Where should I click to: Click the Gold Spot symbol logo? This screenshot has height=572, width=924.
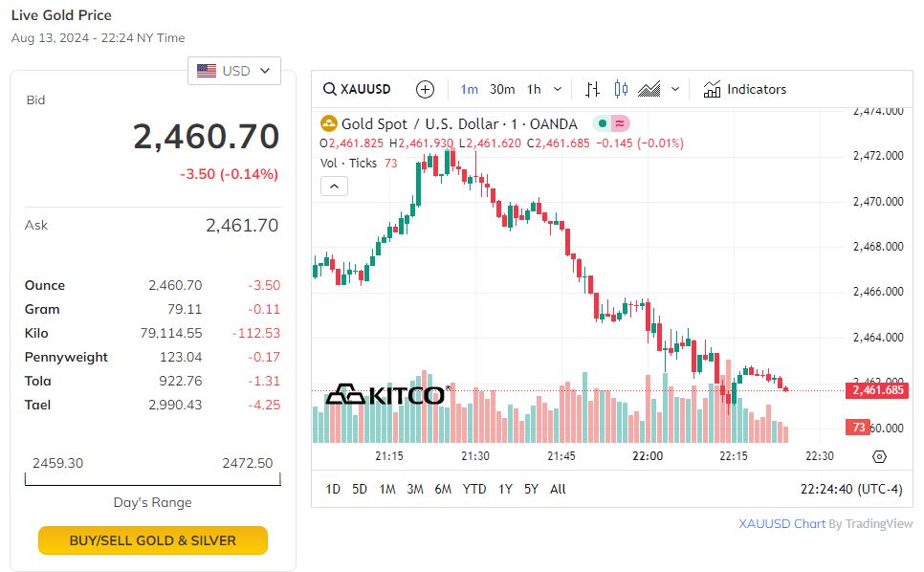pyautogui.click(x=328, y=123)
